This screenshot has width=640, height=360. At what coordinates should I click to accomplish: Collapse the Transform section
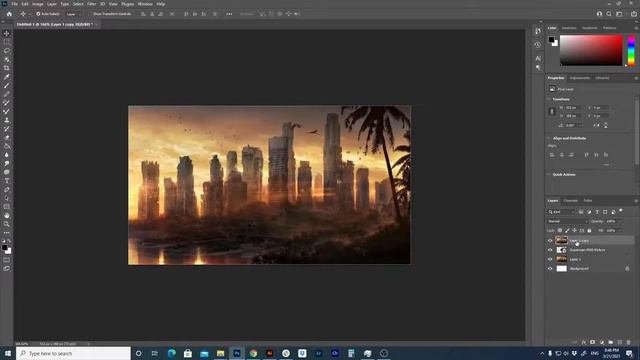point(549,99)
